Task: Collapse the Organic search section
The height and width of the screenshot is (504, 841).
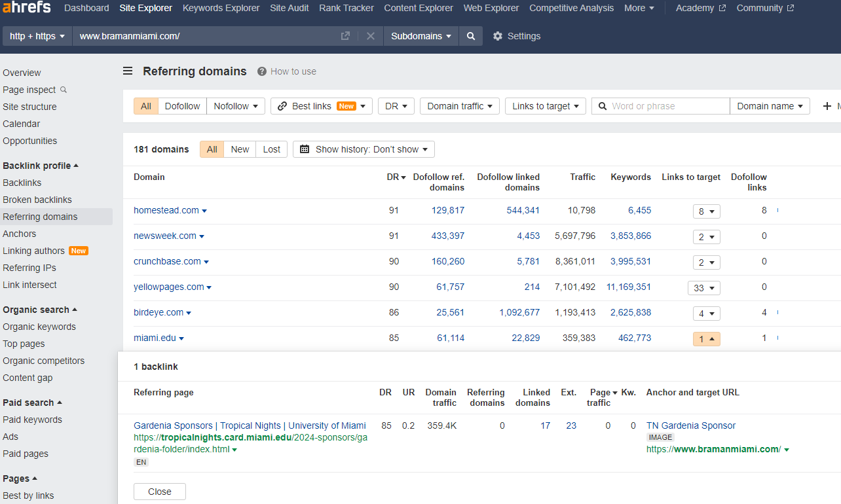Action: [40, 310]
